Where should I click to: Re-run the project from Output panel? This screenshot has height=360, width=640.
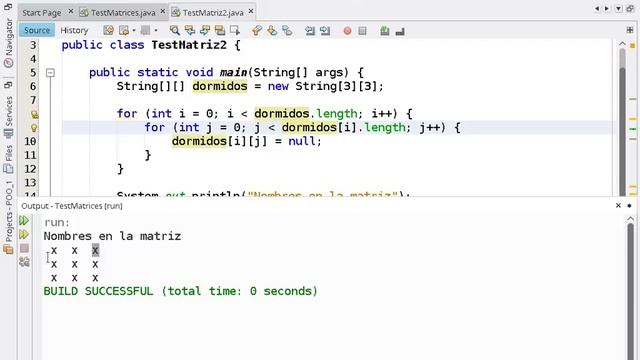[24, 220]
